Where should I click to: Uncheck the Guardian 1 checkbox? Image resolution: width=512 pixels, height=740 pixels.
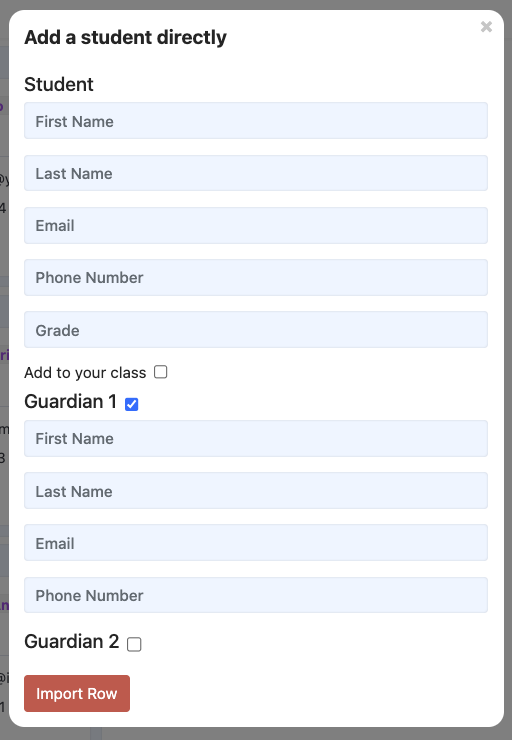132,404
